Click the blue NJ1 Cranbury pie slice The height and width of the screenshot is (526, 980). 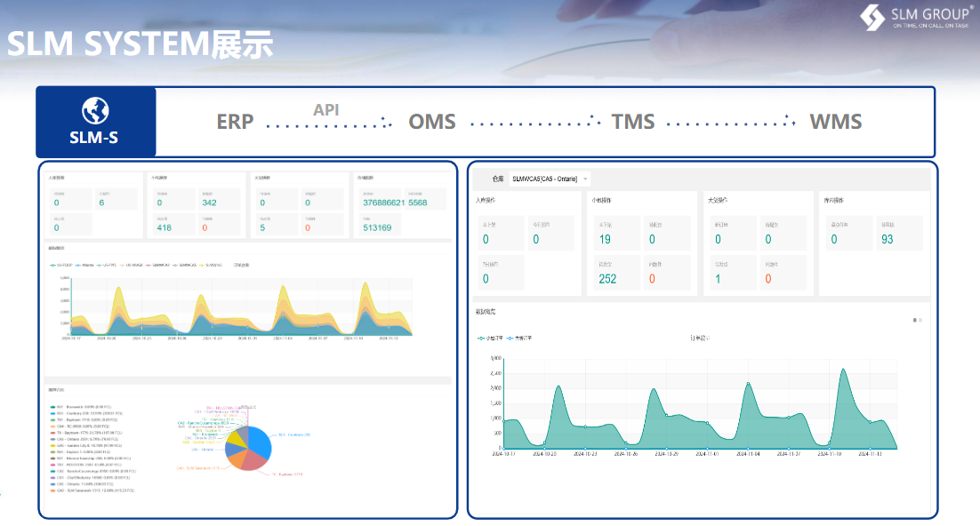click(x=260, y=443)
